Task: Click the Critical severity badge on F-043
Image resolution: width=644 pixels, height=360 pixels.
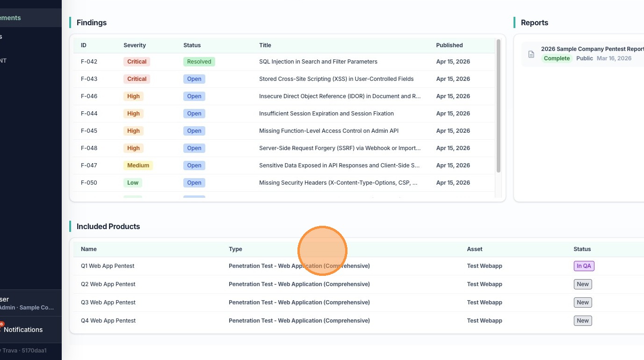Action: [x=137, y=79]
